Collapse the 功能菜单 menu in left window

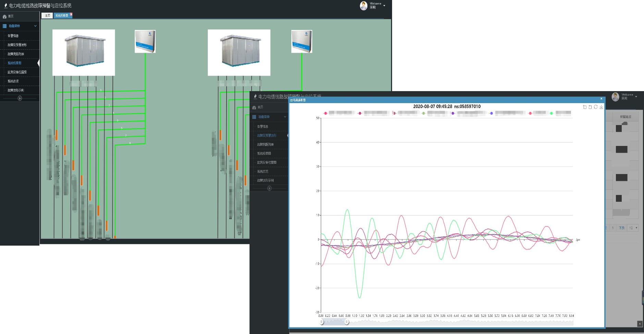click(35, 26)
